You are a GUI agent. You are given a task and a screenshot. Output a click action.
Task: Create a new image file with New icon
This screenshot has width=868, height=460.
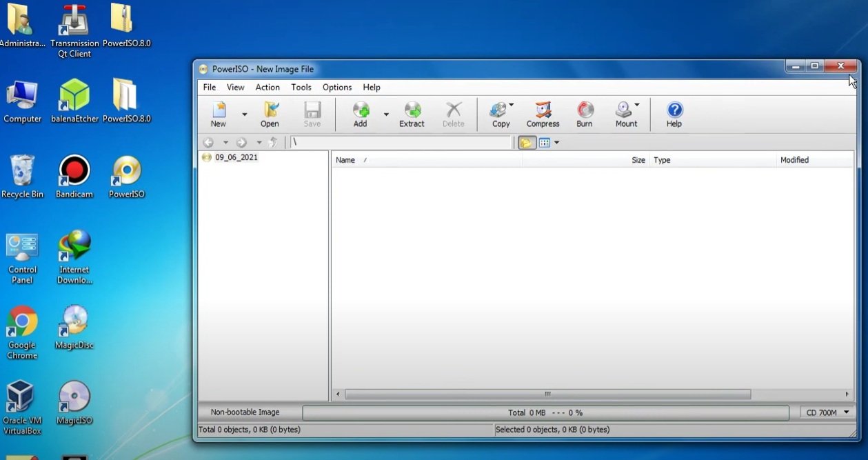217,114
